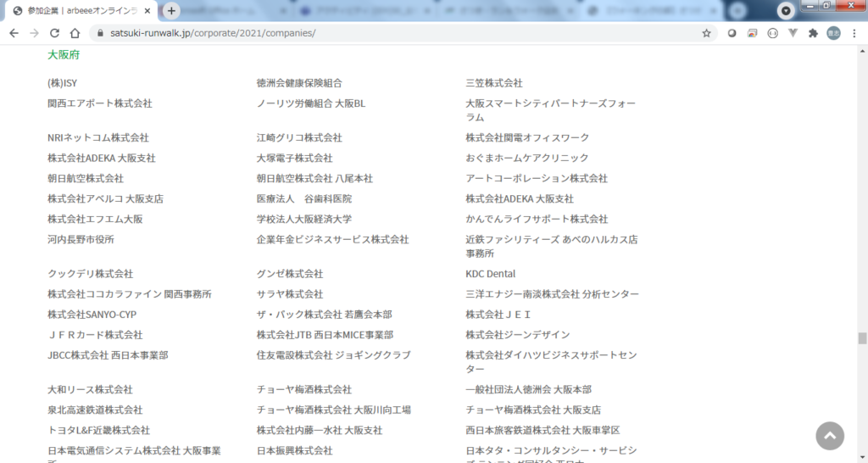Click 徳洲会健康保険組合
The image size is (868, 463).
299,83
